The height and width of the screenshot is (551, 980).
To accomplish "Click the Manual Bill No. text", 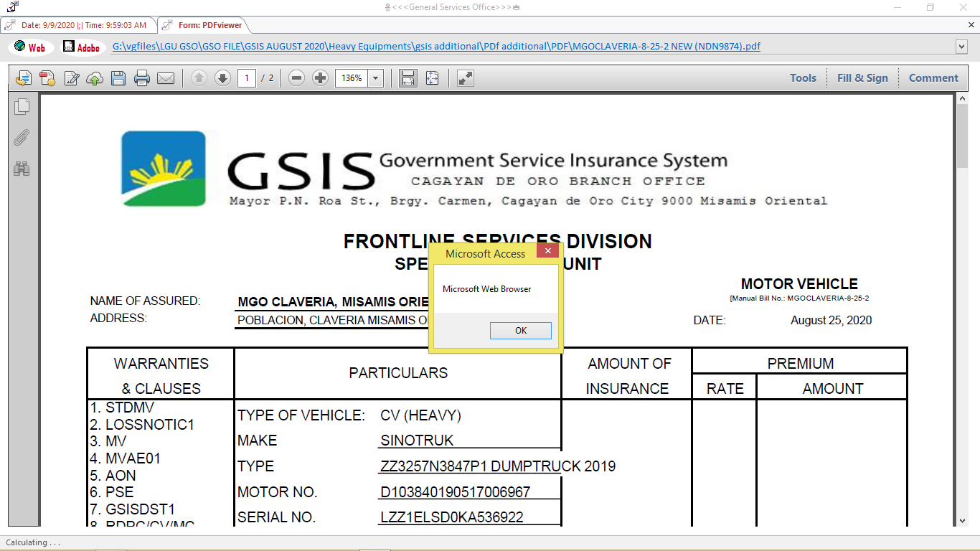I will [x=800, y=298].
